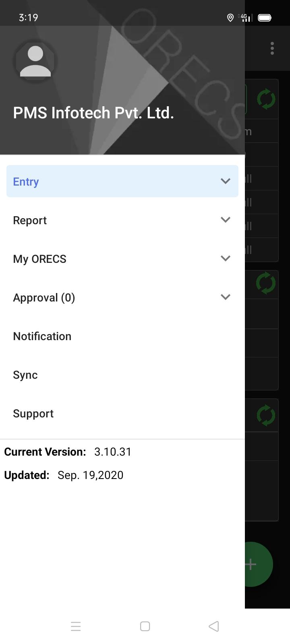Tap Android home square button
This screenshot has width=290, height=644.
coord(145,626)
